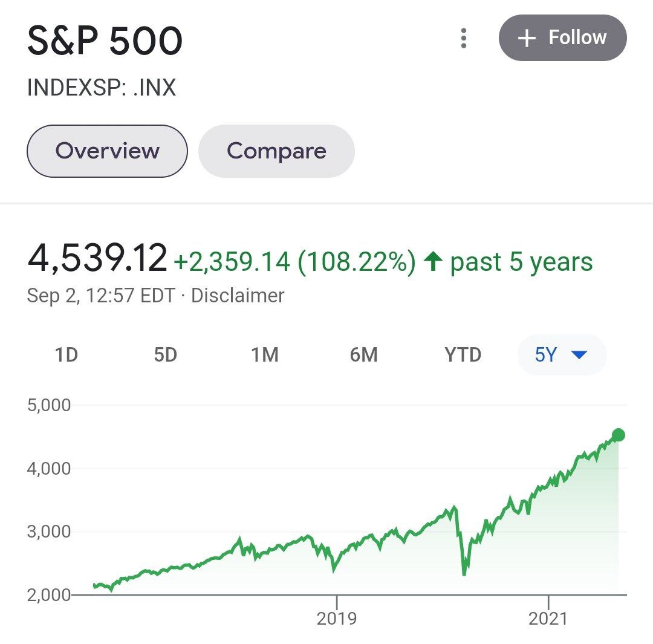
Task: Select the 1D time range
Action: point(67,356)
